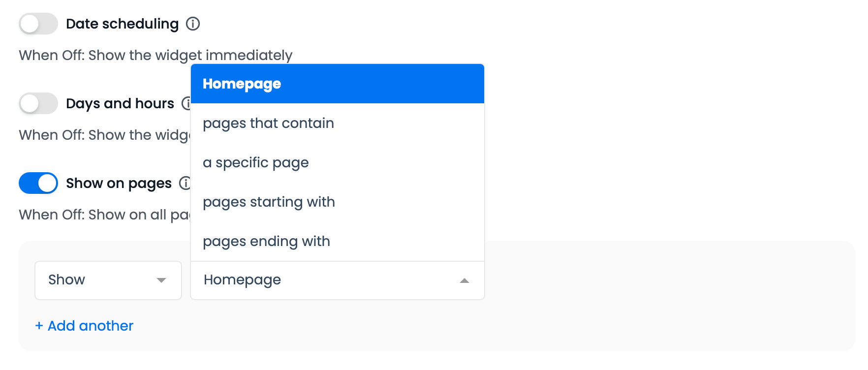
Task: Click the Date scheduling info icon
Action: pyautogui.click(x=193, y=24)
